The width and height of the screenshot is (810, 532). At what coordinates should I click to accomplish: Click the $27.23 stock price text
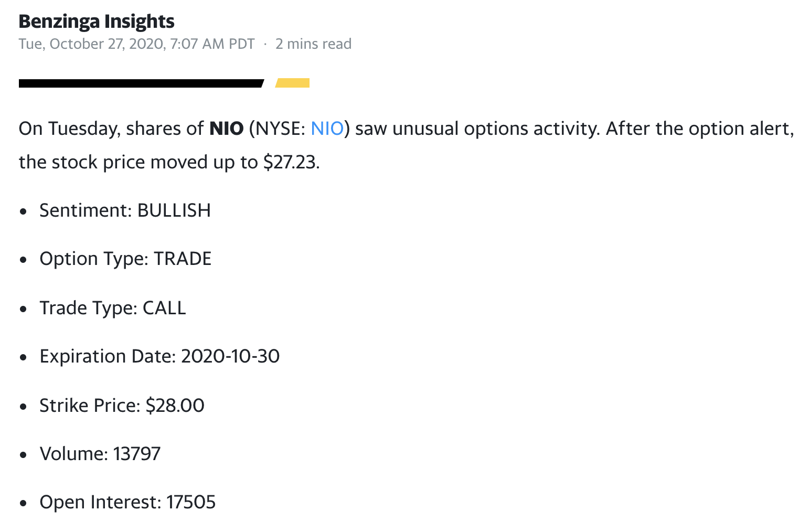[290, 162]
